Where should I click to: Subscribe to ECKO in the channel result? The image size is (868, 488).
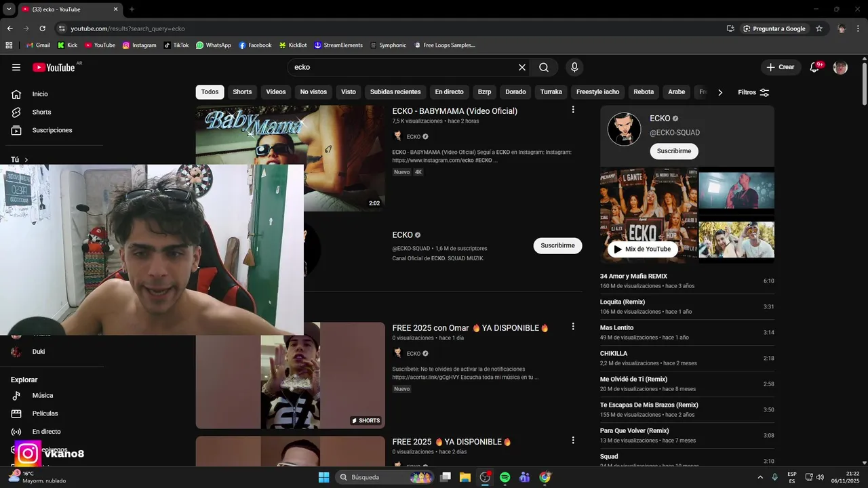557,245
